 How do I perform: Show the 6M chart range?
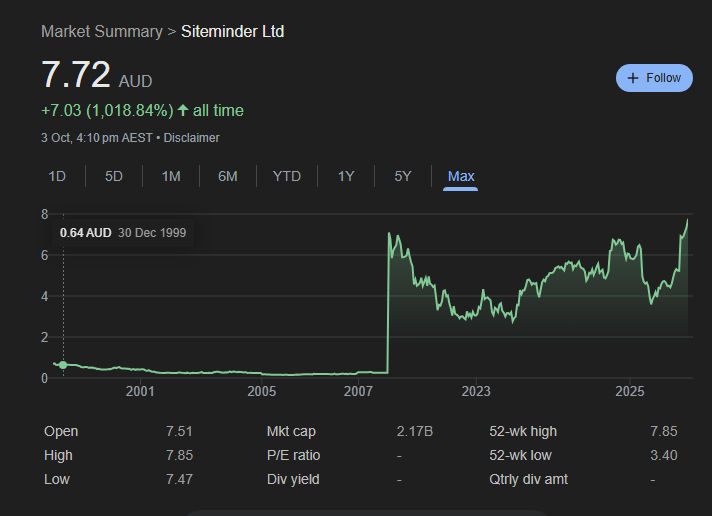[228, 176]
